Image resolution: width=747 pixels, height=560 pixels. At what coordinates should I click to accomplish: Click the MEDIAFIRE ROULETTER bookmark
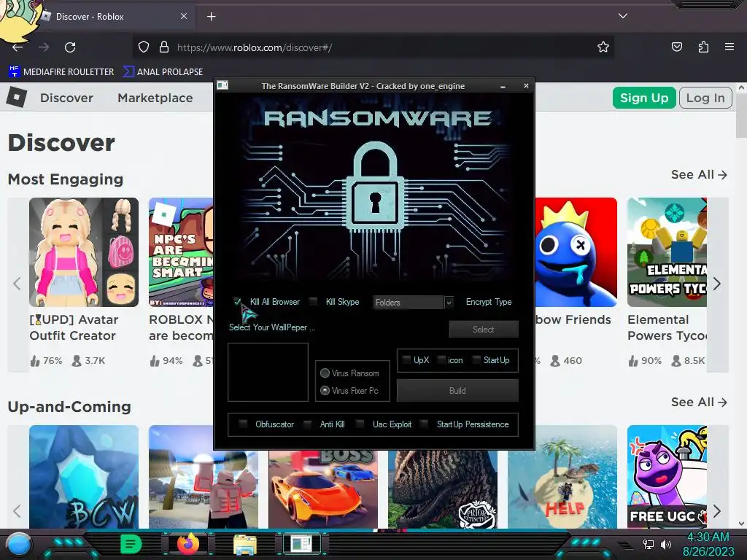[x=61, y=72]
